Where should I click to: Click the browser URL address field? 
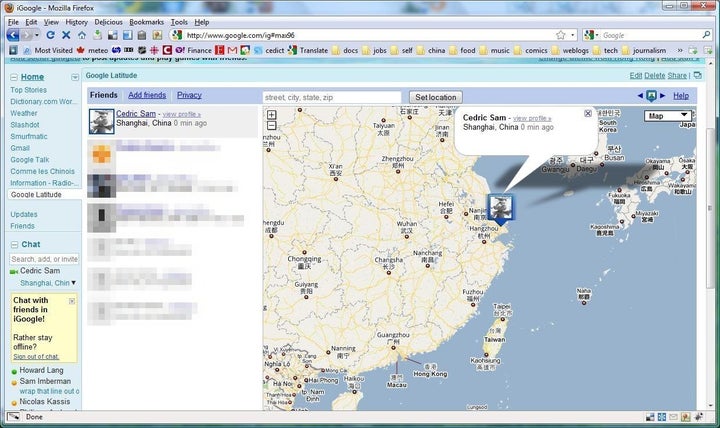[x=367, y=35]
